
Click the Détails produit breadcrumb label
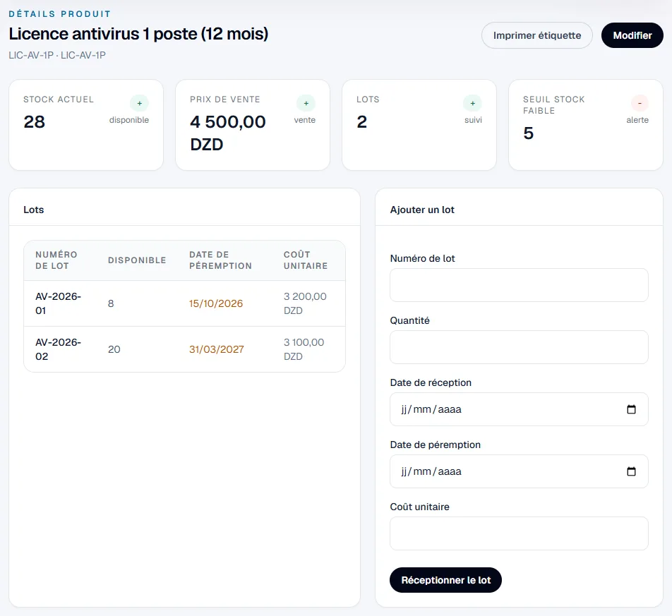point(59,13)
